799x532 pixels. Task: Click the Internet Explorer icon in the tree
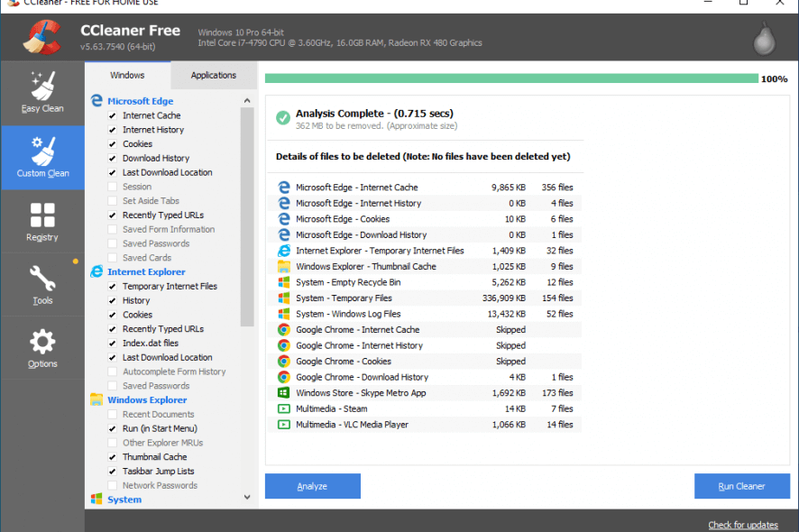coord(96,271)
